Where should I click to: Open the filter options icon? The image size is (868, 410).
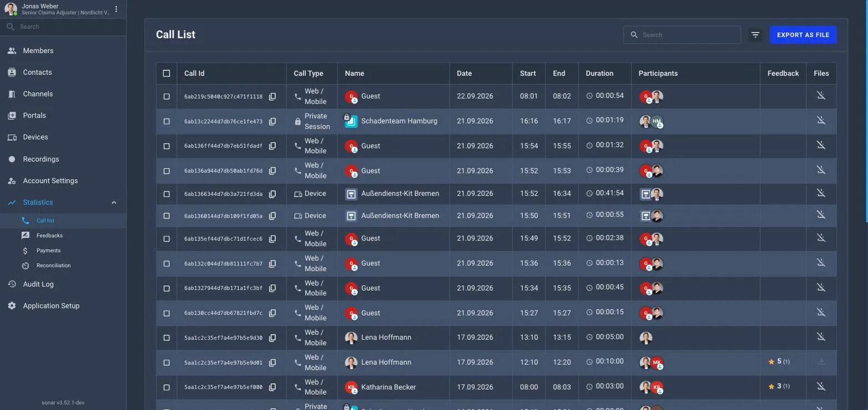point(755,35)
